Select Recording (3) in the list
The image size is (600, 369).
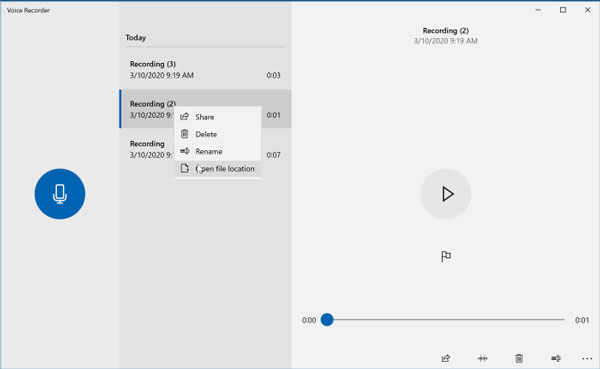(x=205, y=69)
